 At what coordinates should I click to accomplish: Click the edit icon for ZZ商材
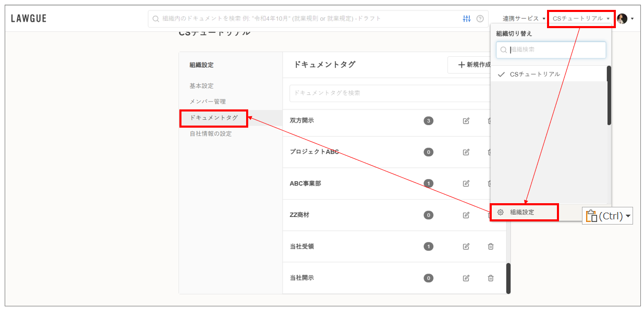pyautogui.click(x=466, y=215)
